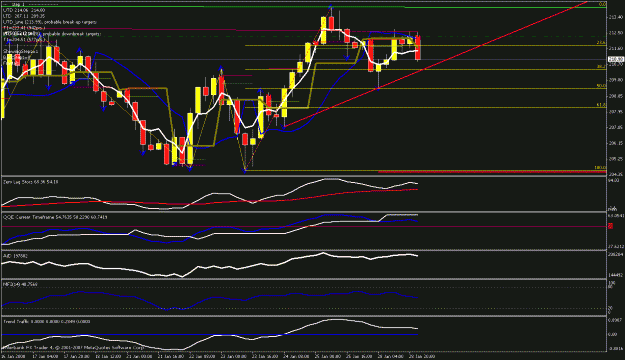The image size is (625, 360).
Task: Click the 204.35 price scale value
Action: point(616,174)
